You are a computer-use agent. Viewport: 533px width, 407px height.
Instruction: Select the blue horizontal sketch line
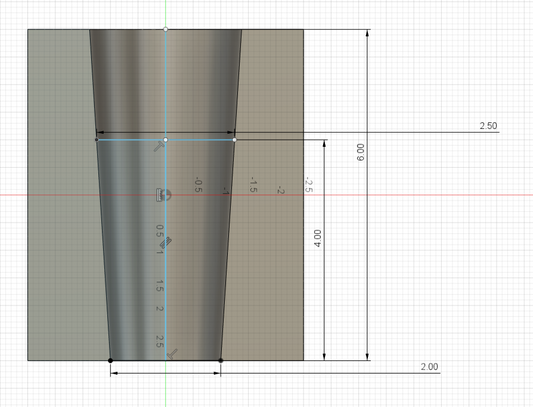coord(166,140)
